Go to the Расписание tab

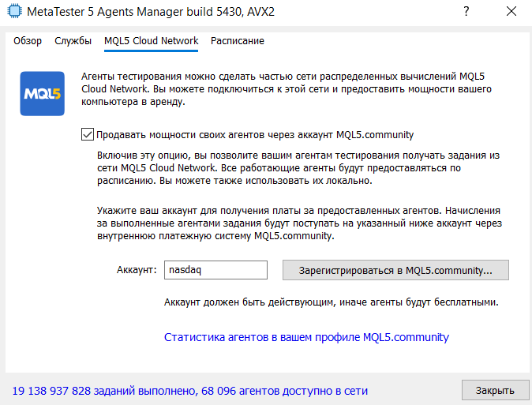238,41
